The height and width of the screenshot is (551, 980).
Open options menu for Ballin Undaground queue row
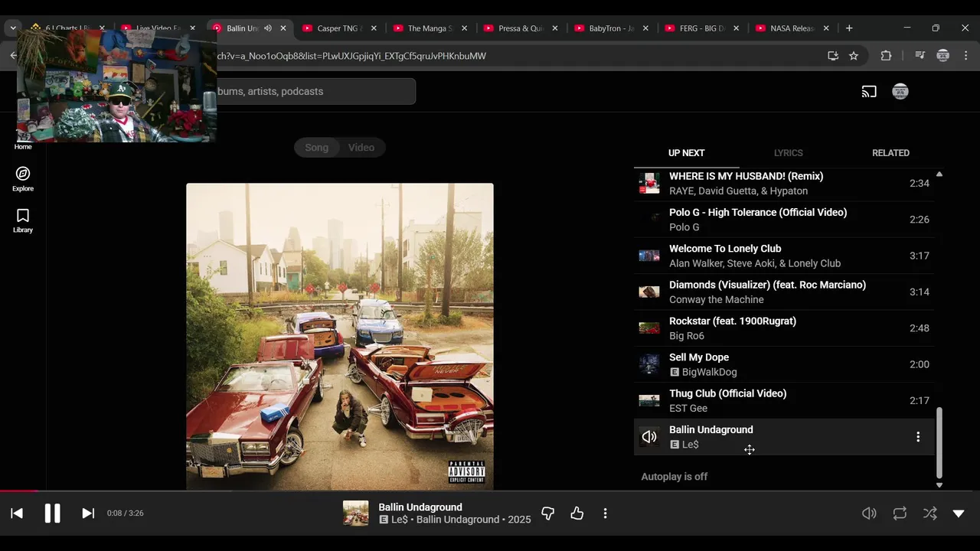tap(918, 437)
